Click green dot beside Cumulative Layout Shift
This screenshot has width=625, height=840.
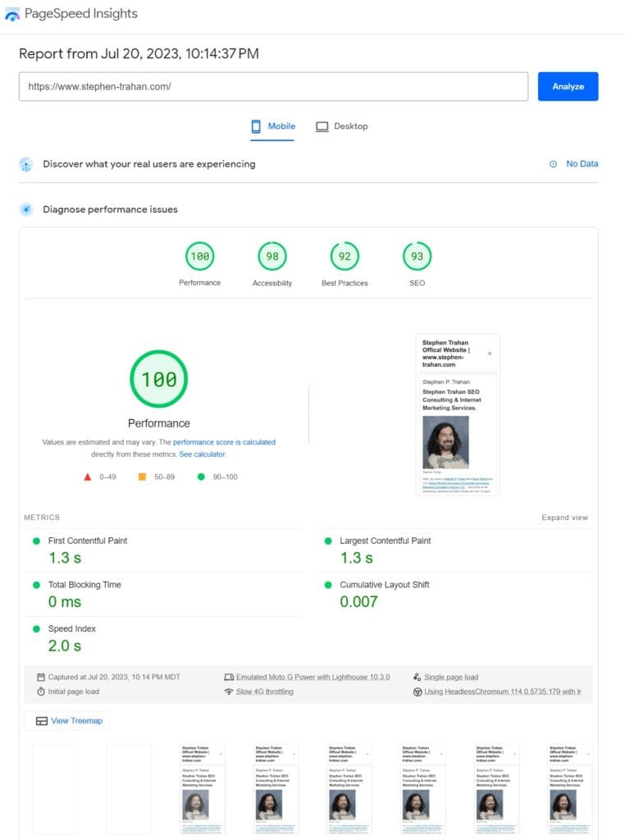point(328,585)
